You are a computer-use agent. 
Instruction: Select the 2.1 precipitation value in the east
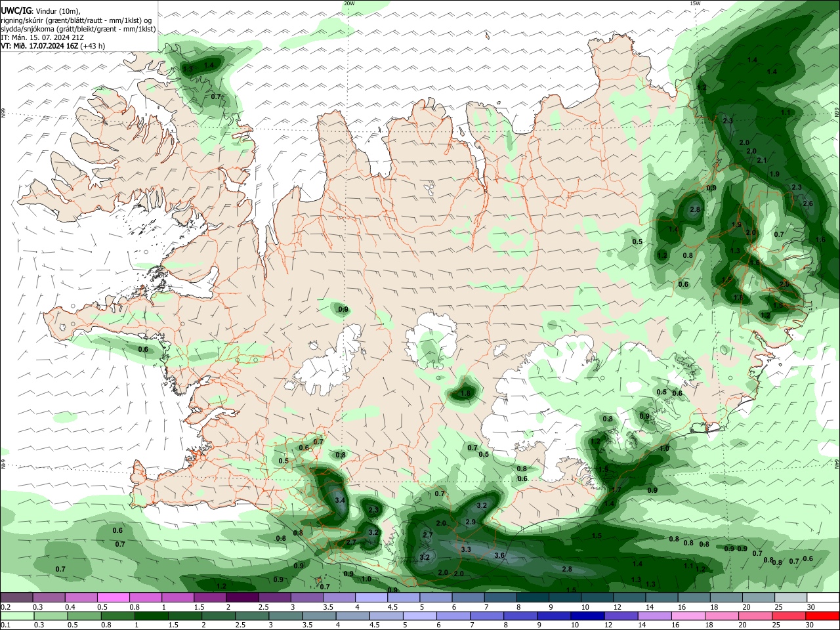point(762,160)
